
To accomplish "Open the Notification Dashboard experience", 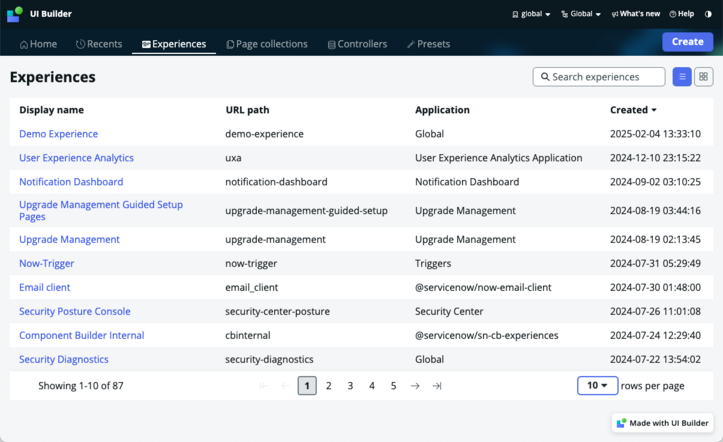I will [x=71, y=182].
